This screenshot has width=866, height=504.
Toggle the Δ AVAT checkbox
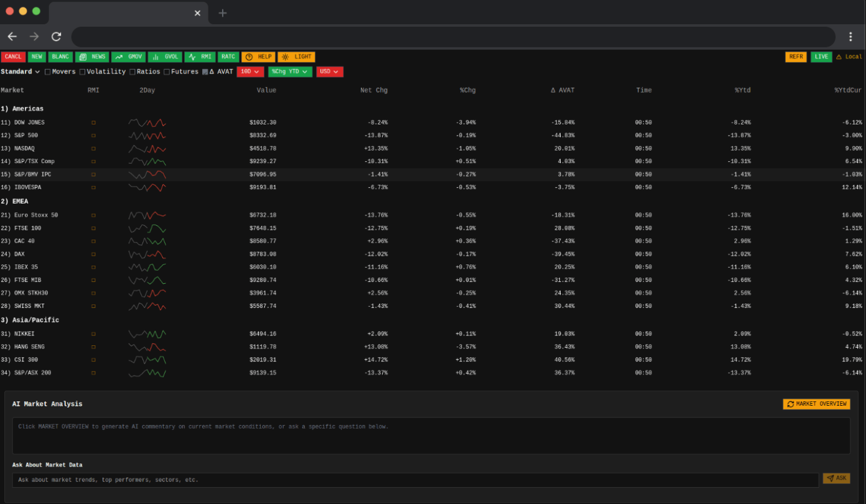[x=205, y=72]
